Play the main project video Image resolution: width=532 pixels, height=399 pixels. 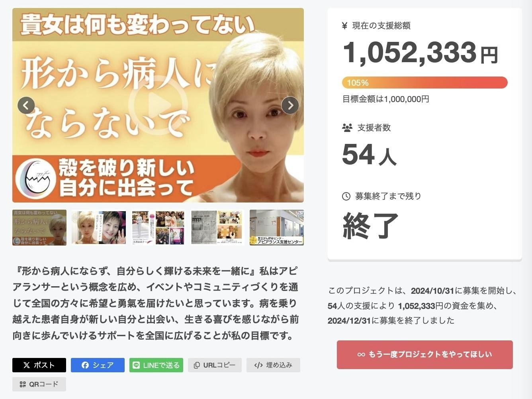point(158,105)
